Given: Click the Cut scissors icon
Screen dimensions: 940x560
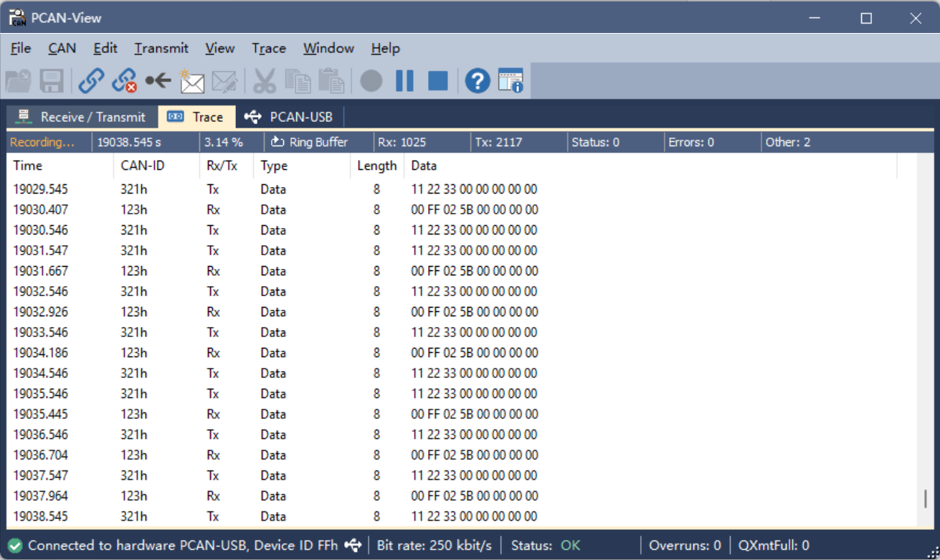Looking at the screenshot, I should (265, 81).
